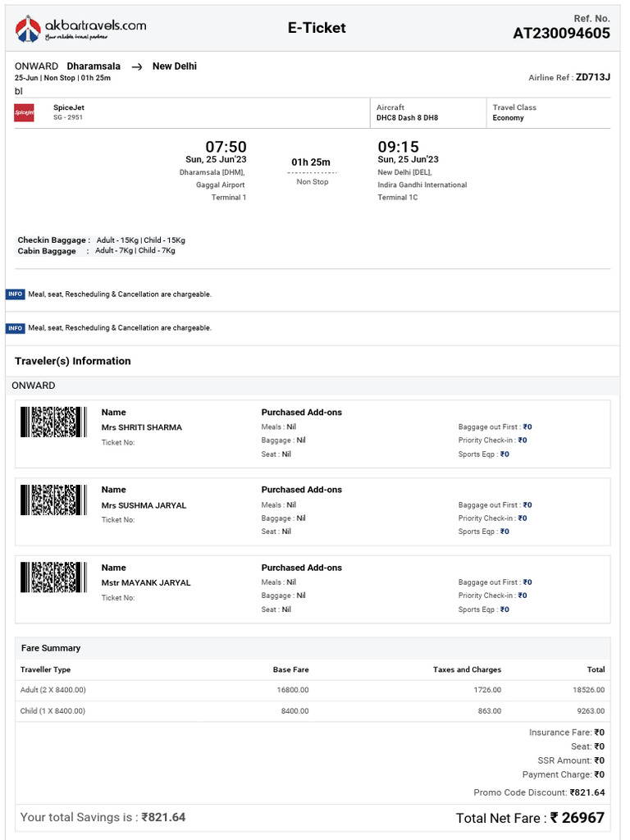The height and width of the screenshot is (840, 630).
Task: Click the Base Fare column header
Action: [x=291, y=669]
